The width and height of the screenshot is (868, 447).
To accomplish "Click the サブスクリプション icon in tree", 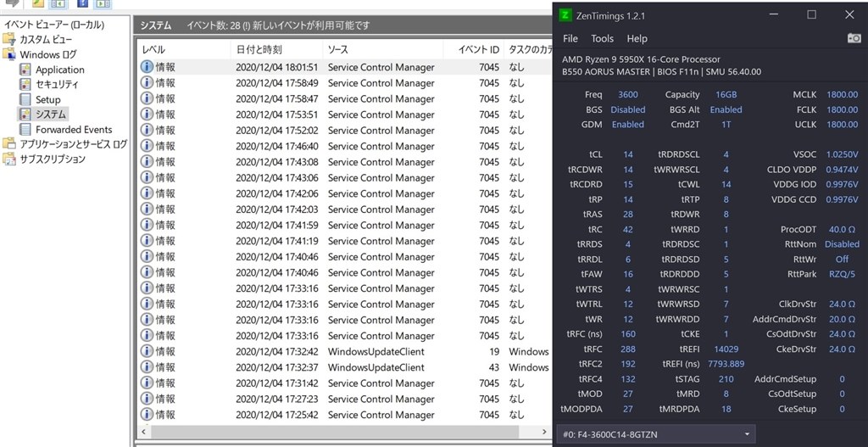I will click(9, 159).
